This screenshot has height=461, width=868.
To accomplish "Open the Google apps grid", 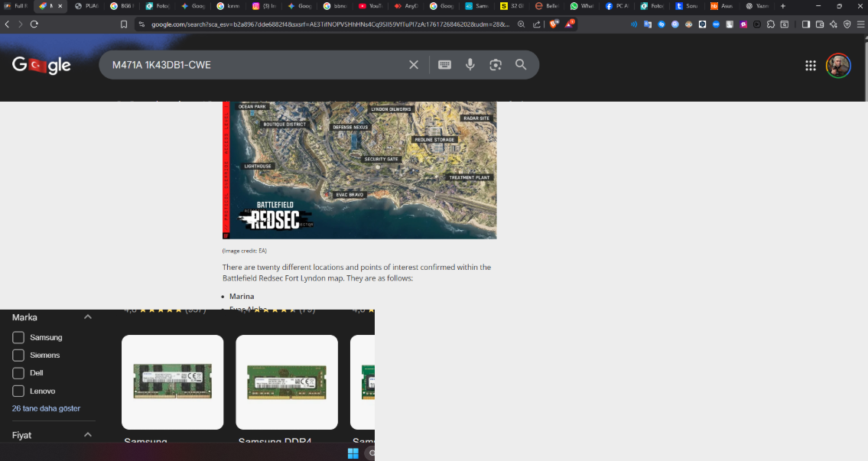I will click(x=811, y=66).
